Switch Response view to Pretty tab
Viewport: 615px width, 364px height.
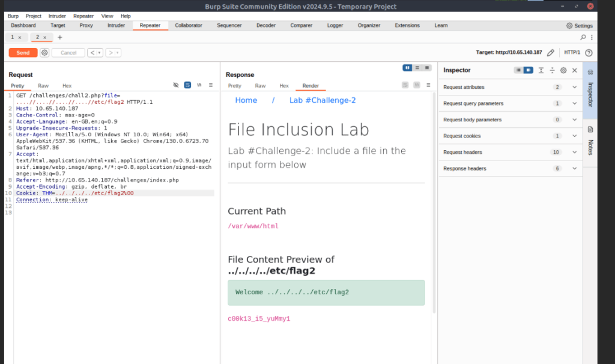[x=235, y=85]
